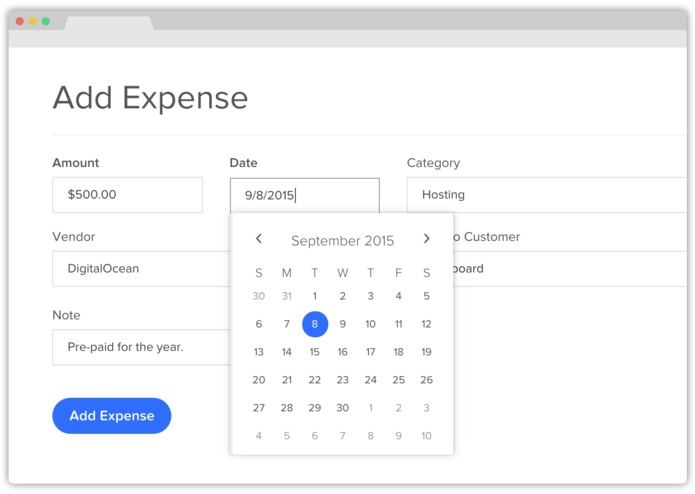Choose September 5 in the first week row
Viewport: 695px width, 494px height.
(x=426, y=296)
